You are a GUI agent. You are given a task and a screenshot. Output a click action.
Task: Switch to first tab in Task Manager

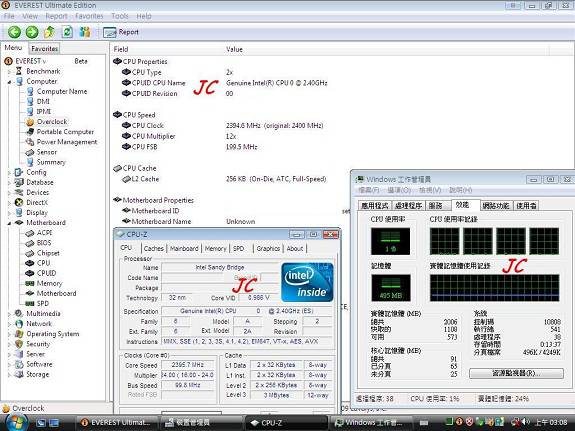375,205
